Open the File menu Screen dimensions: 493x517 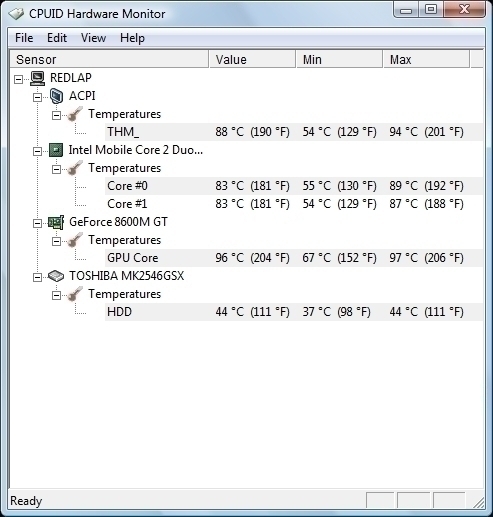24,38
